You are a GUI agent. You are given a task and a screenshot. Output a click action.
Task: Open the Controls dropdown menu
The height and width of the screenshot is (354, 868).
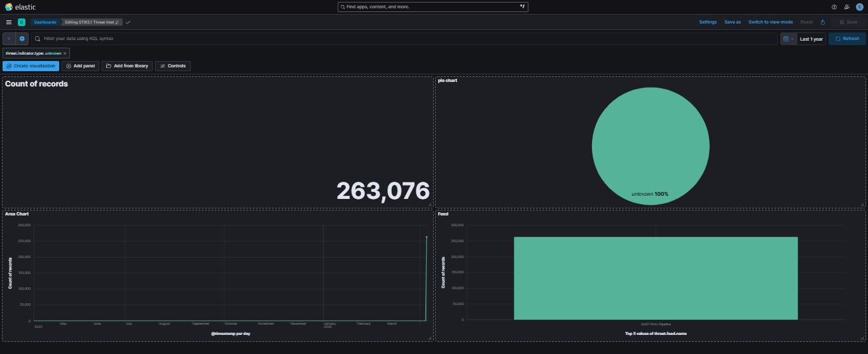(172, 66)
